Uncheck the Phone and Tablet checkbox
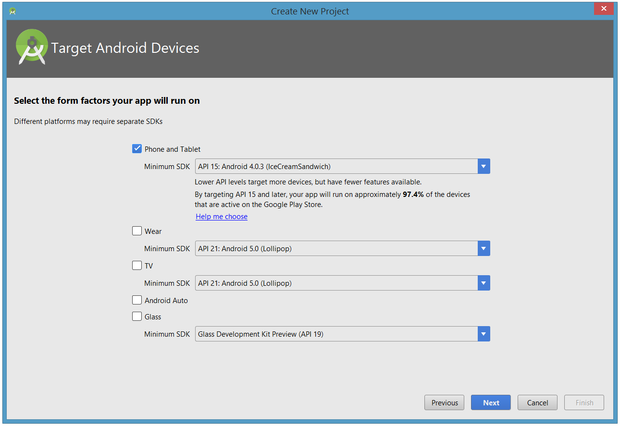Screen dimensions: 620x426 [137, 149]
